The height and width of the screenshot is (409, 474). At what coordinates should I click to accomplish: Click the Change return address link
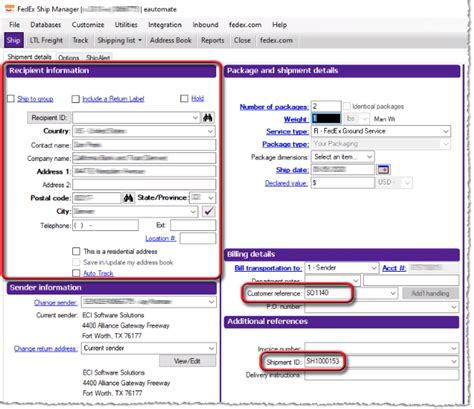click(x=46, y=348)
